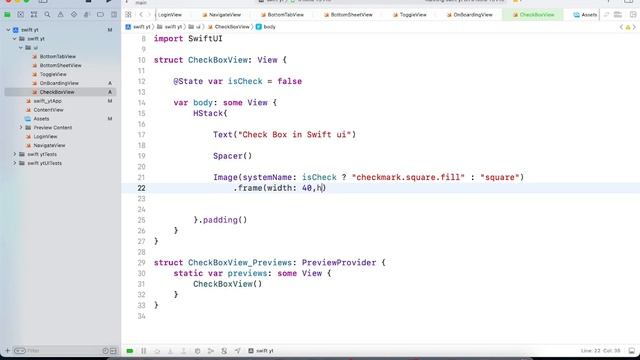Open the Project navigator folder icon
640x360 pixels.
(7, 15)
